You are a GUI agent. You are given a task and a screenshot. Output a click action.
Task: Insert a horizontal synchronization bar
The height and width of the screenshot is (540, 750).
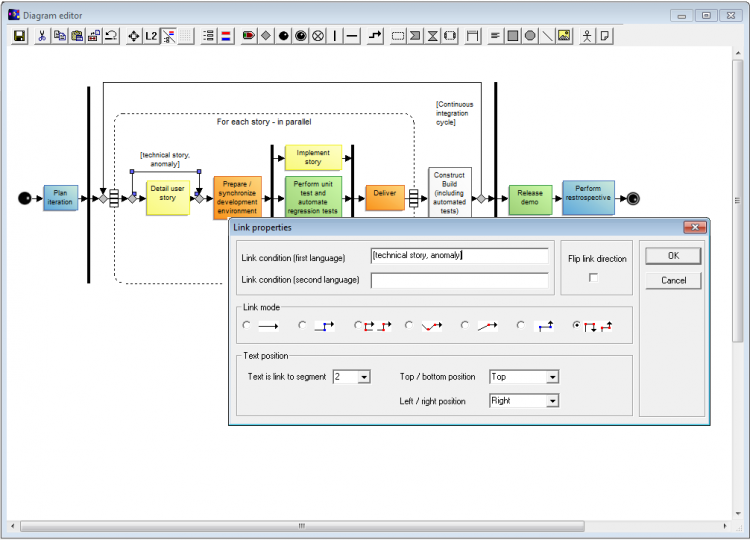[352, 36]
